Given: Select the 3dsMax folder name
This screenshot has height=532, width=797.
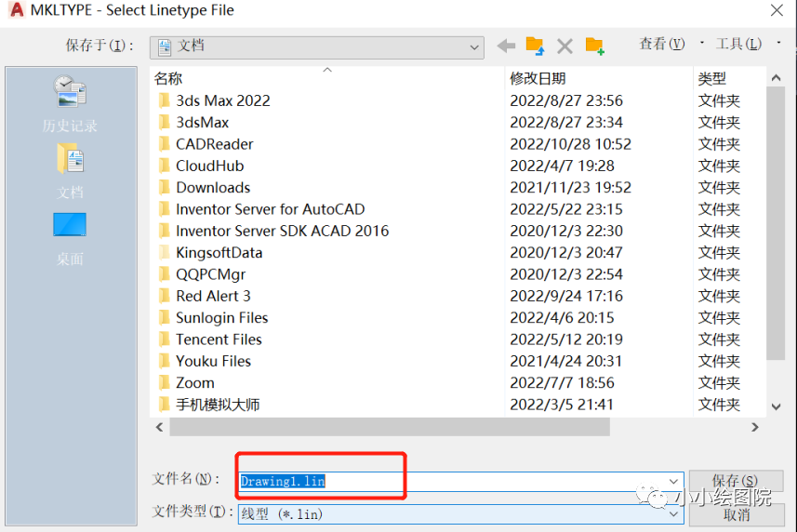Looking at the screenshot, I should click(203, 123).
